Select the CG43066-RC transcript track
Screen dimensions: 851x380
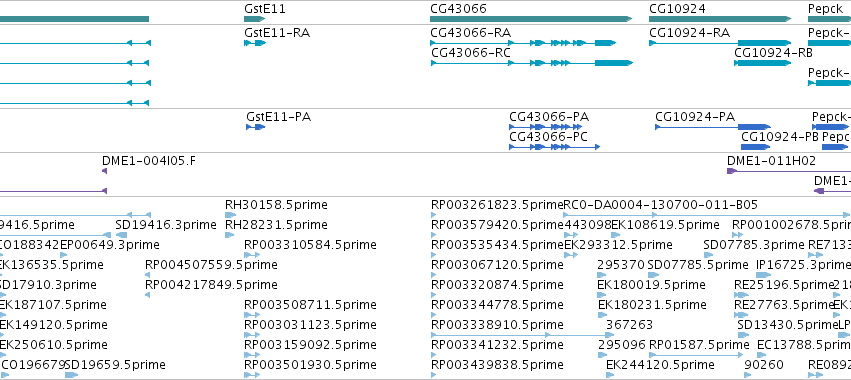coord(531,63)
